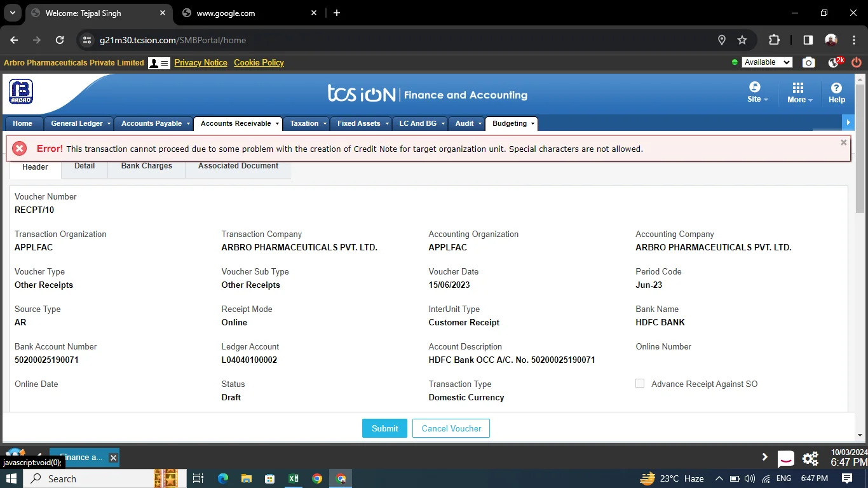Screen dimensions: 868x488
Task: Open the settings gears icon in bottom bar
Action: click(x=810, y=458)
